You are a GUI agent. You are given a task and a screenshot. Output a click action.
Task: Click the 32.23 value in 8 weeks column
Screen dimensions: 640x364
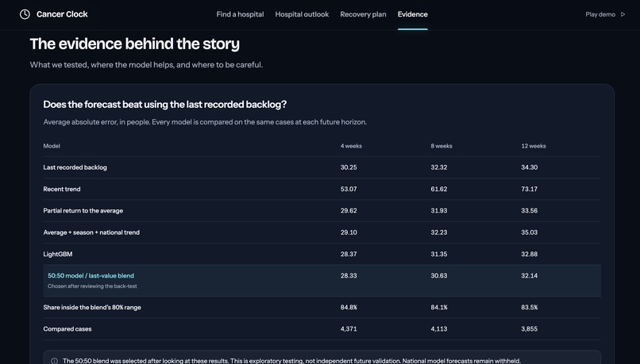(x=439, y=232)
